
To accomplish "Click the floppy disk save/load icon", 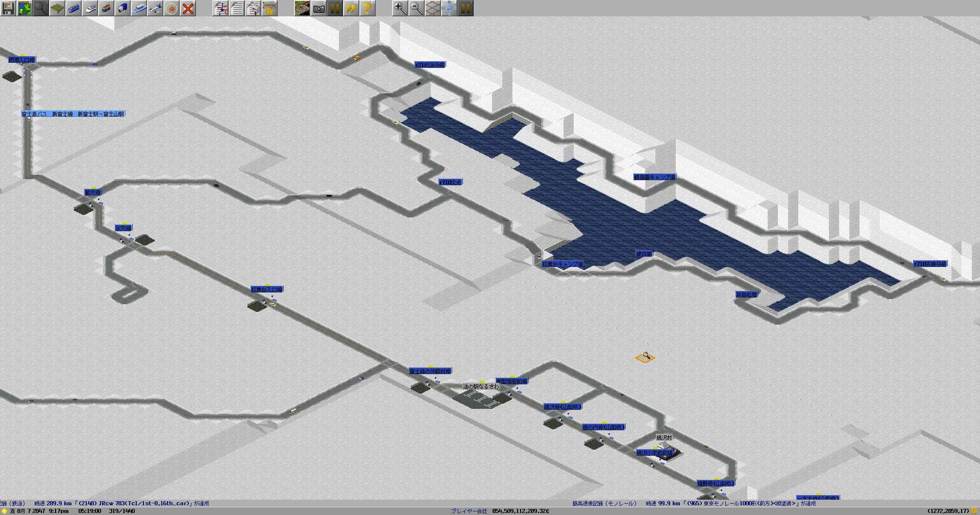I will pos(8,8).
